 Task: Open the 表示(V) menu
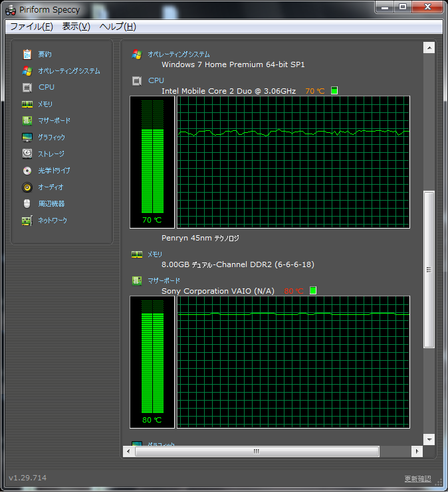coord(76,27)
